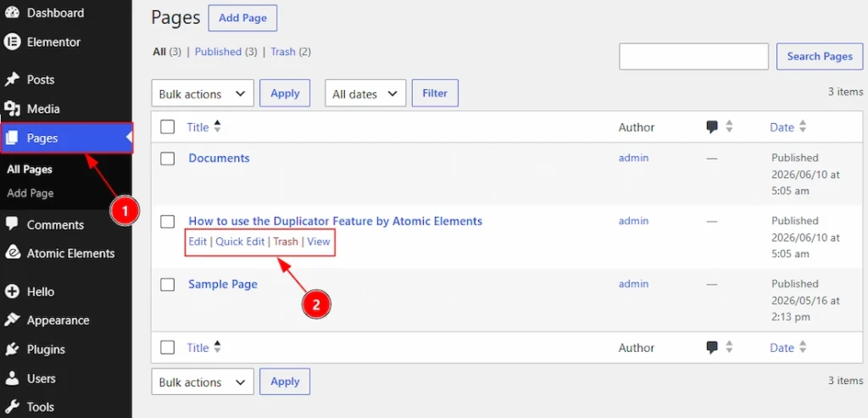Select Add Page submenu item
868x418 pixels.
[x=31, y=193]
